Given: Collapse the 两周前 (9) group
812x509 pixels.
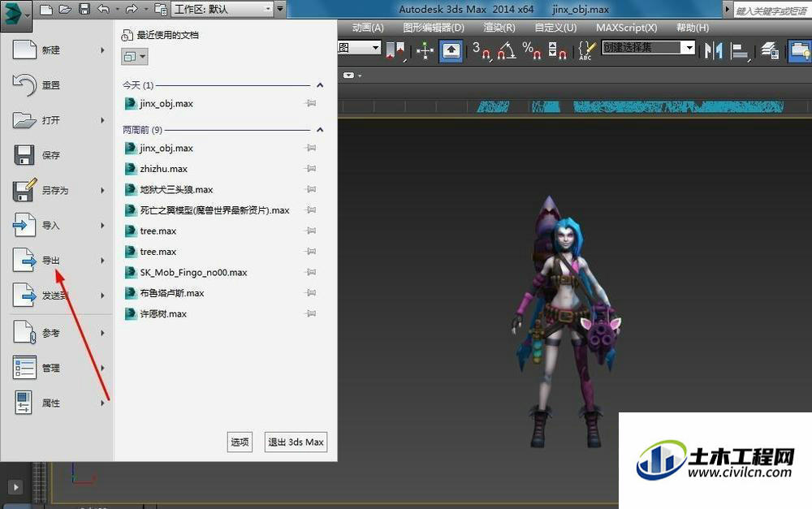Looking at the screenshot, I should 320,129.
